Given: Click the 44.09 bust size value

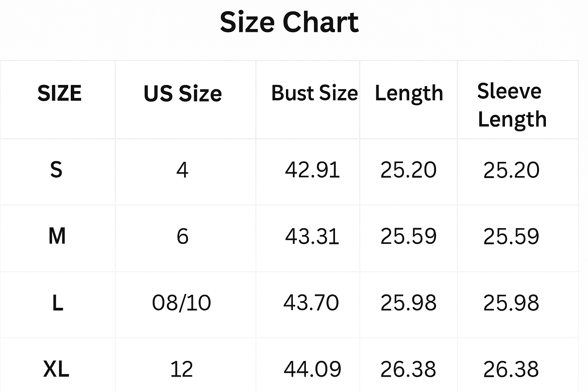Looking at the screenshot, I should (x=312, y=369).
